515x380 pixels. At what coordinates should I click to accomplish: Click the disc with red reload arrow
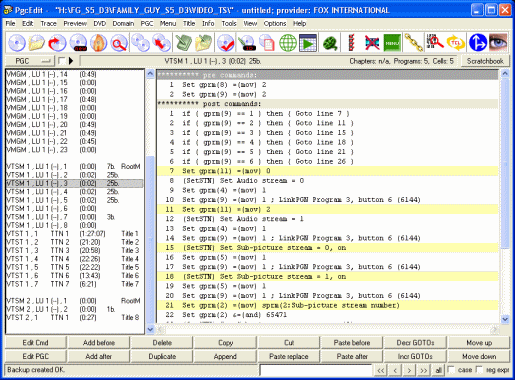(x=57, y=43)
